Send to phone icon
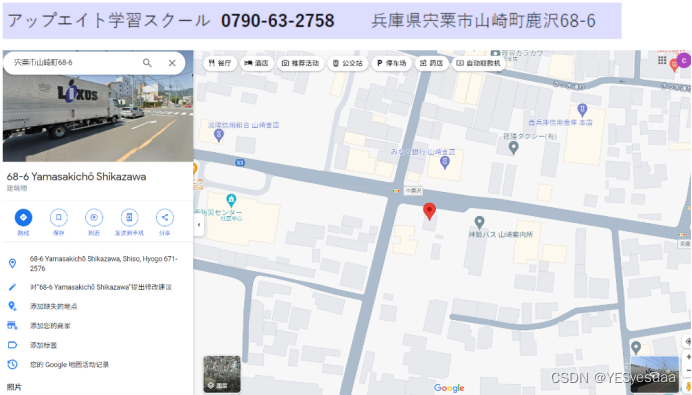 pyautogui.click(x=129, y=217)
